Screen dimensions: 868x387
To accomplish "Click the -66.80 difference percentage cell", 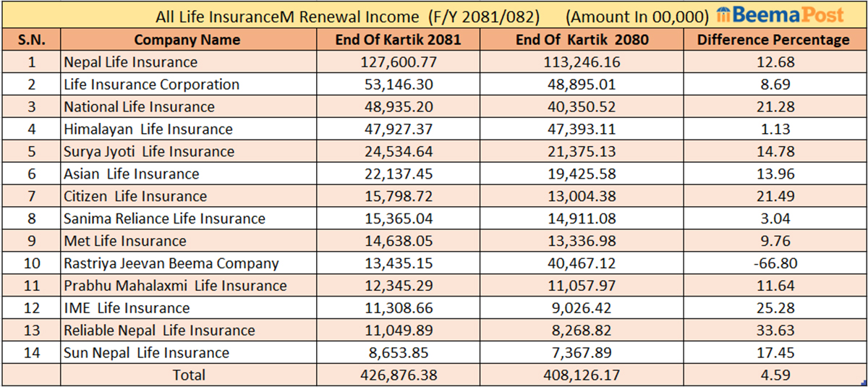I will tap(773, 263).
